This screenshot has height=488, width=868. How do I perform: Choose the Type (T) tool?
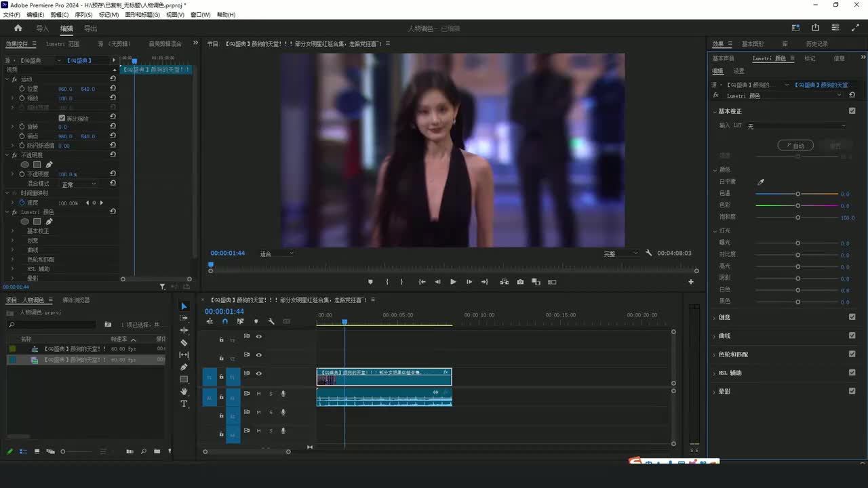tap(184, 404)
